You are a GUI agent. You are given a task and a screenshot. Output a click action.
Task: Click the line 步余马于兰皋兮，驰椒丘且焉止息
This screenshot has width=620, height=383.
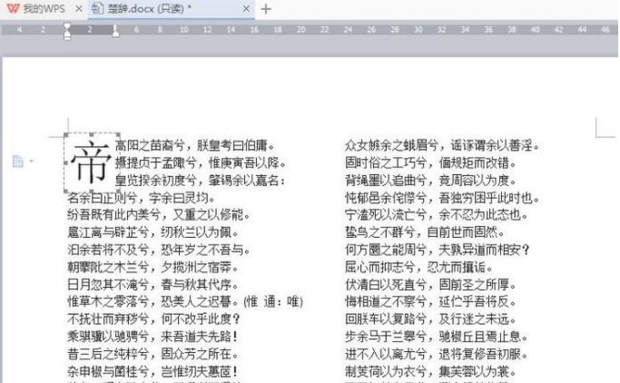click(x=437, y=337)
